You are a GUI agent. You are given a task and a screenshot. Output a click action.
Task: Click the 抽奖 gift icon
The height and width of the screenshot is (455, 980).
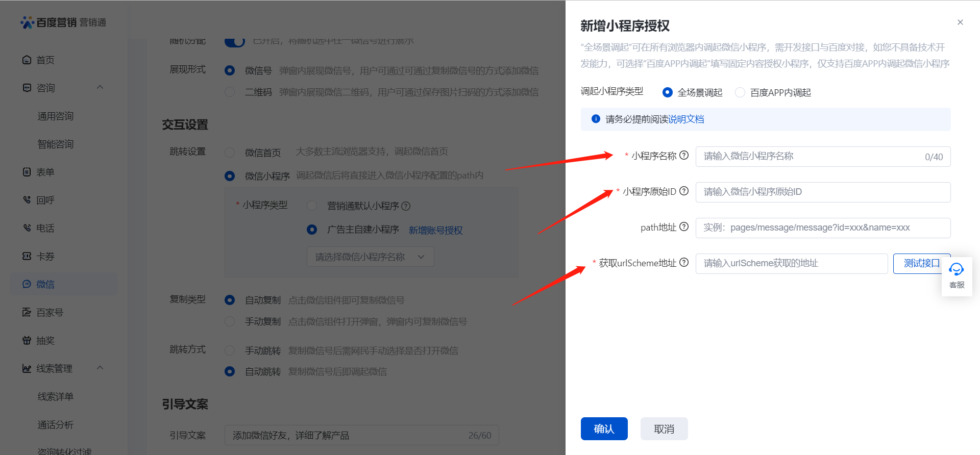[x=27, y=341]
